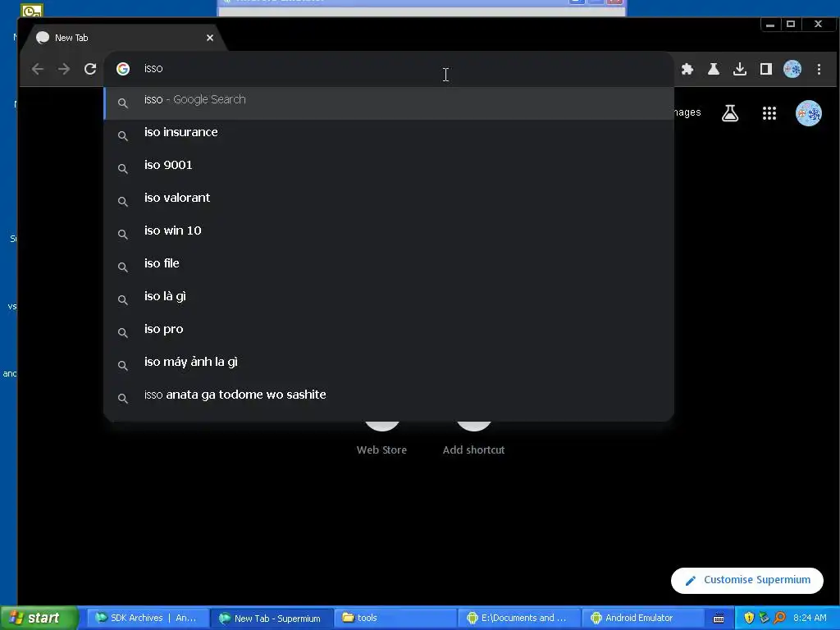Click the browser forward arrow

pyautogui.click(x=64, y=69)
